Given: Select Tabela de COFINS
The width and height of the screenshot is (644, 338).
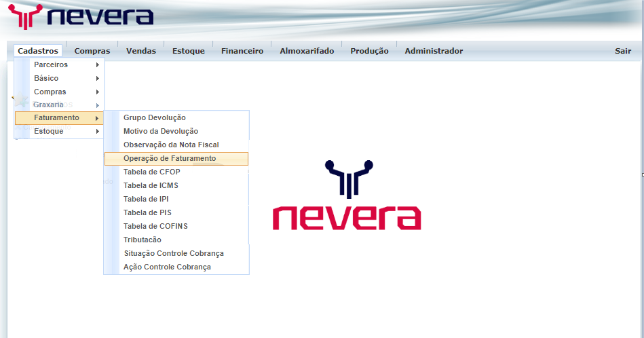Looking at the screenshot, I should tap(176, 226).
